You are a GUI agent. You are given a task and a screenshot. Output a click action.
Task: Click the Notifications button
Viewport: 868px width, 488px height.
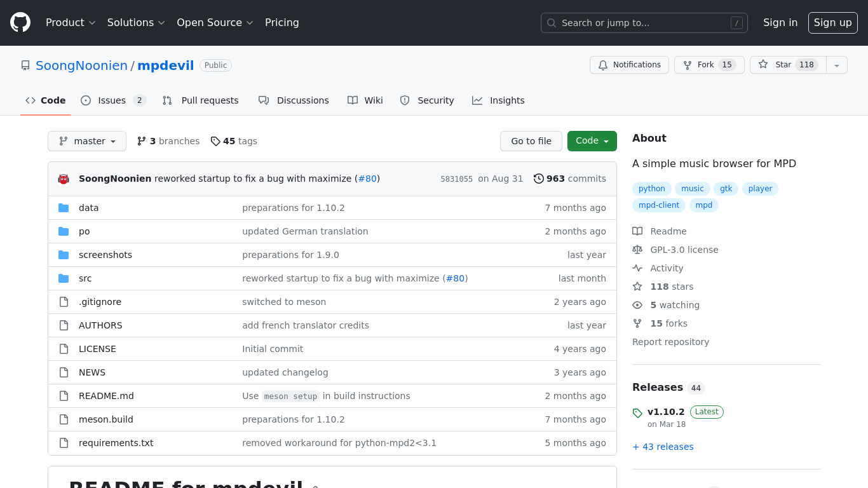point(629,65)
